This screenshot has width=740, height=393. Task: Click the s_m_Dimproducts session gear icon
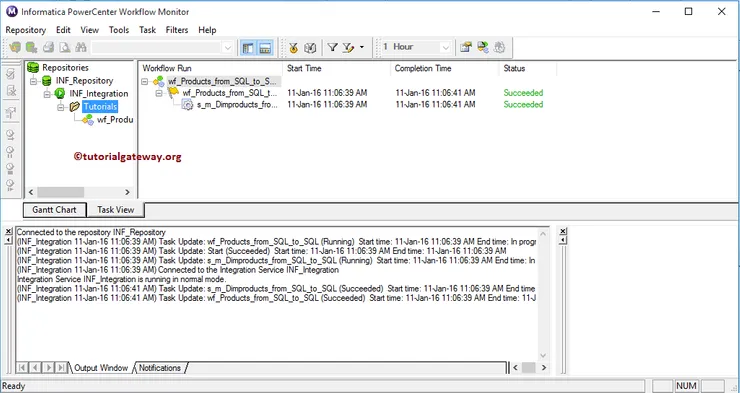[187, 105]
